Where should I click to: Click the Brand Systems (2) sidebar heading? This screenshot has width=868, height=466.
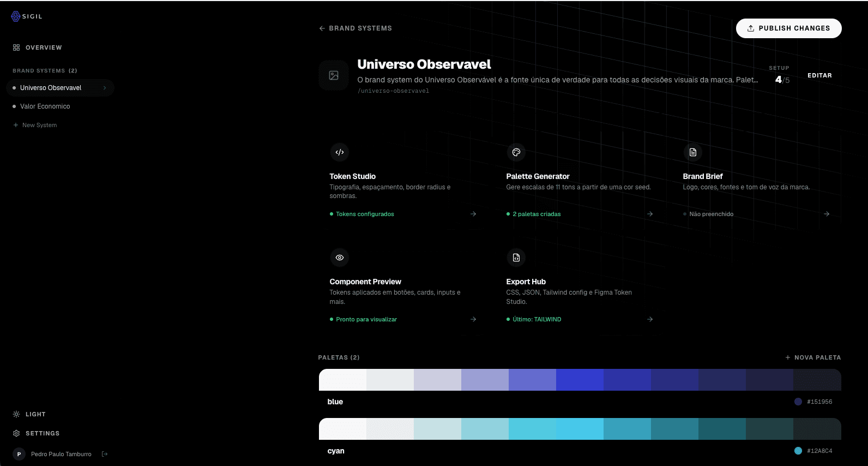click(45, 70)
